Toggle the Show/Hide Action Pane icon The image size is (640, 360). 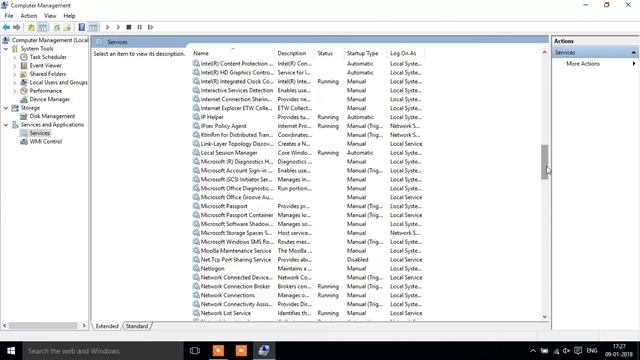93,27
